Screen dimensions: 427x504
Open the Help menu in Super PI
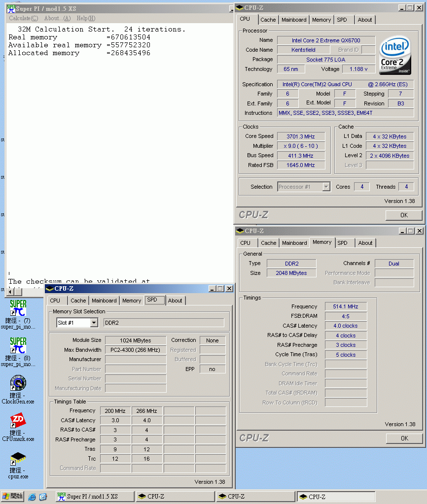point(86,18)
